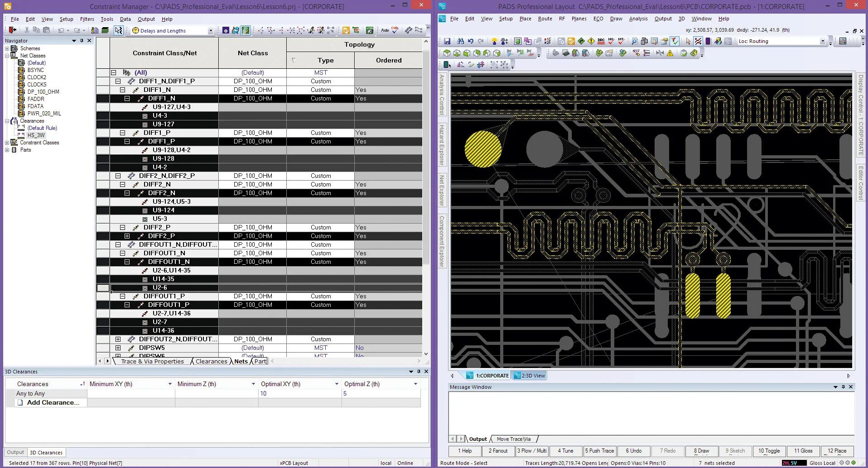Screen dimensions: 868x468
Task: Click the 2 Fanout function key button
Action: click(x=498, y=451)
